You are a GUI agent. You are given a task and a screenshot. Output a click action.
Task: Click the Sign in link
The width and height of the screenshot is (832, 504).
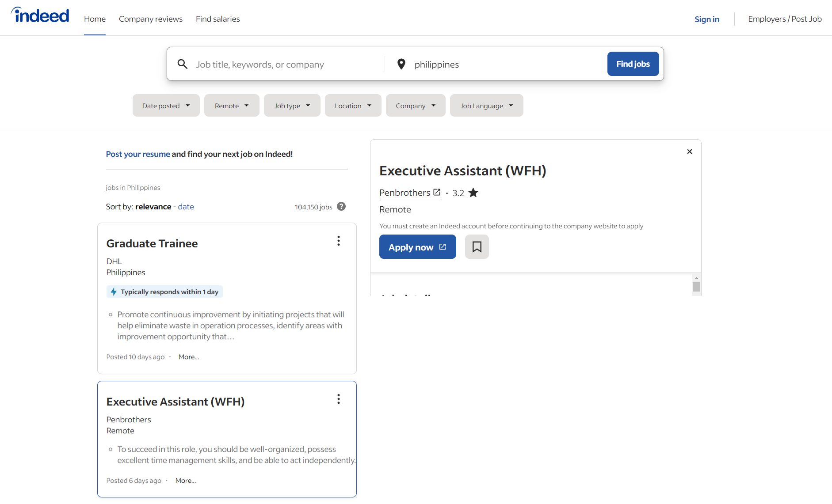(x=707, y=19)
